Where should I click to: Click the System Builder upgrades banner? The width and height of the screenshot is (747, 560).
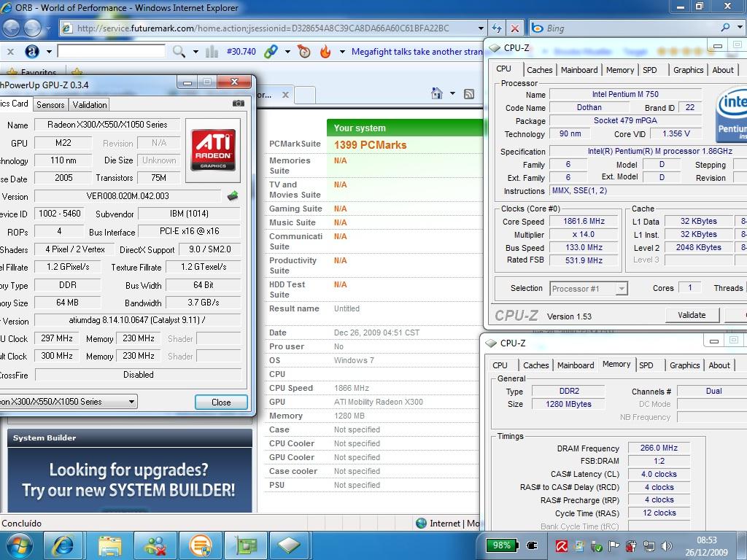pyautogui.click(x=130, y=480)
